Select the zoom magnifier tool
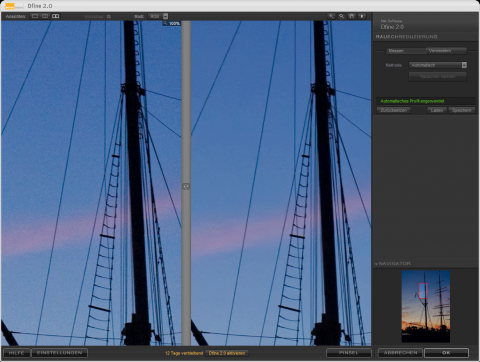Image resolution: width=480 pixels, height=362 pixels. click(341, 16)
